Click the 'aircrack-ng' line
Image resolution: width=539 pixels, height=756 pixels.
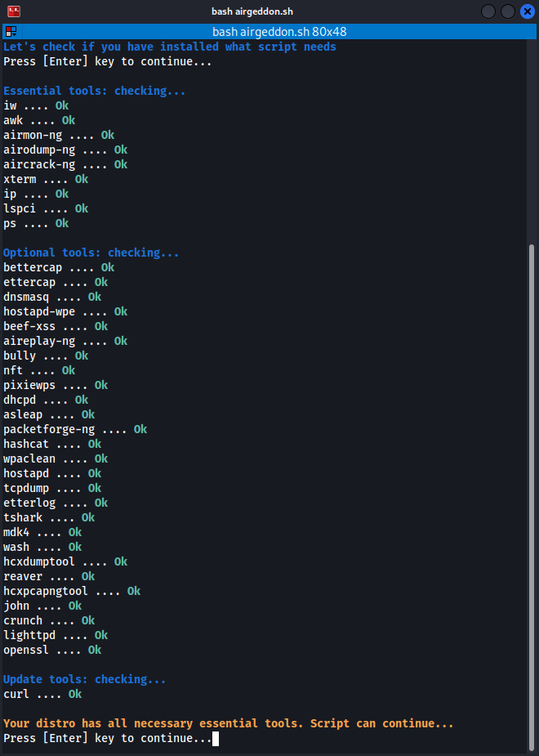pyautogui.click(x=65, y=164)
